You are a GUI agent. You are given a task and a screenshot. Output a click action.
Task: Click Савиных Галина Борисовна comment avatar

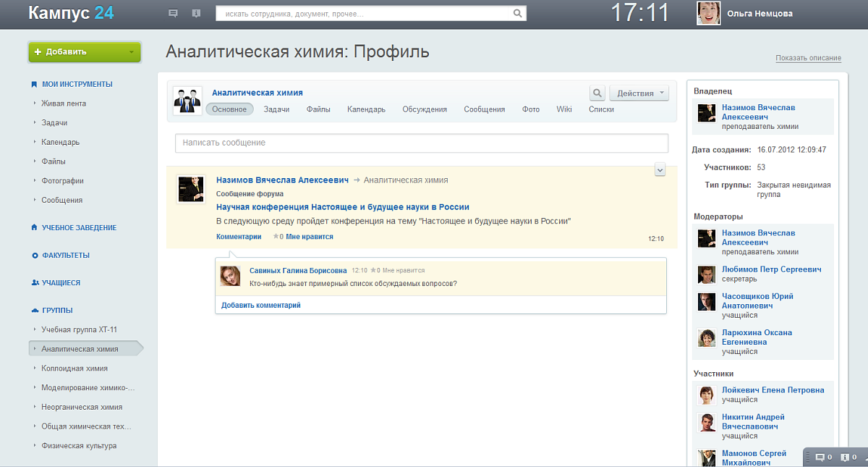point(231,276)
